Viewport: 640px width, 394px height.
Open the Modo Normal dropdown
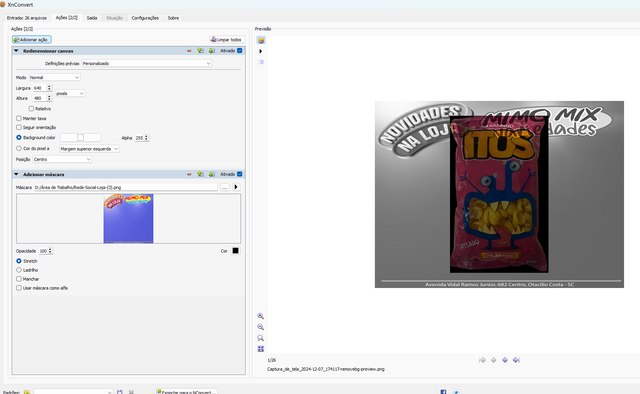54,77
